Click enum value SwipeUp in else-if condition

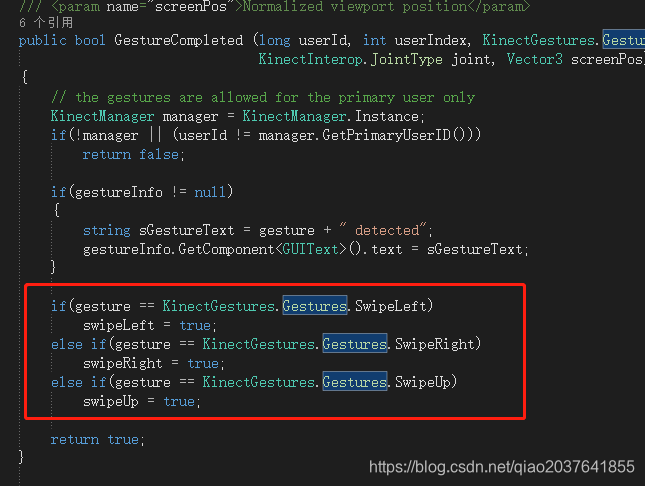pos(423,382)
